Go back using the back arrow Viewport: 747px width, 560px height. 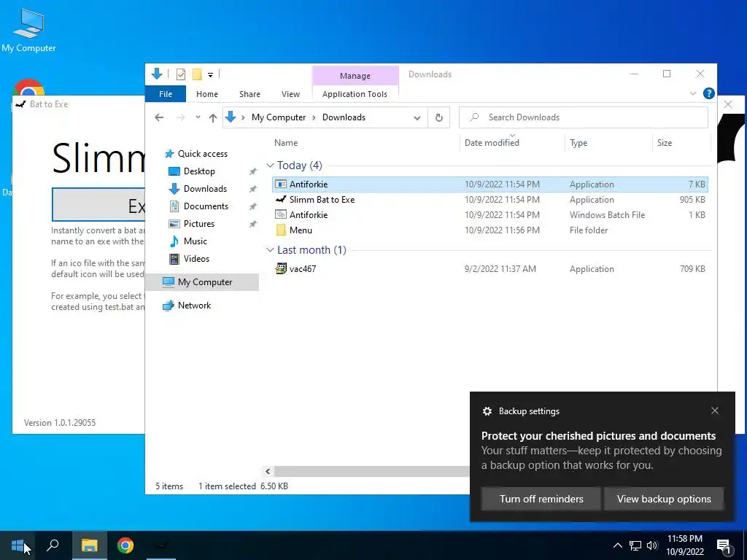click(x=159, y=117)
